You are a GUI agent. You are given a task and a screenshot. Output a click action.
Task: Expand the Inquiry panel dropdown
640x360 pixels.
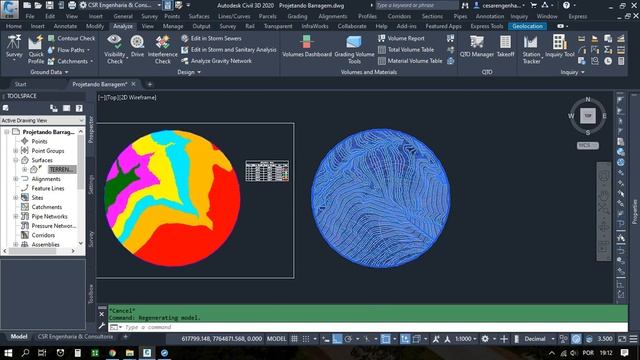click(572, 72)
